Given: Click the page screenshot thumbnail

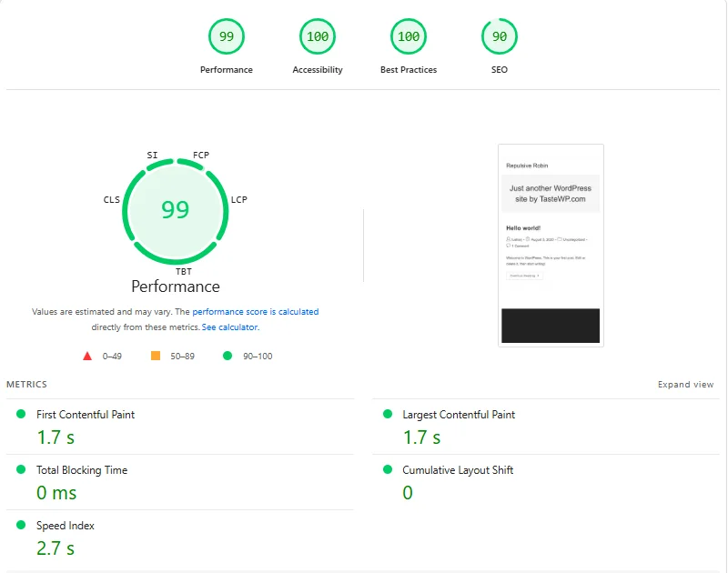Looking at the screenshot, I should (551, 245).
